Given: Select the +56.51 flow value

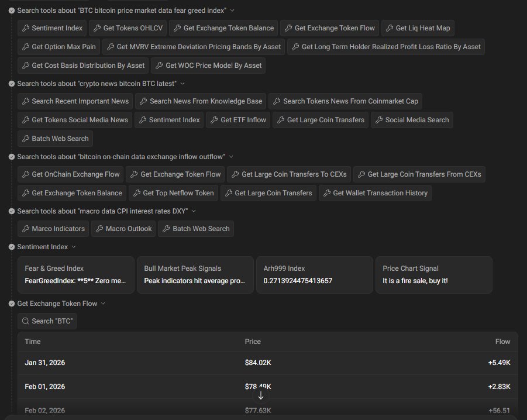Looking at the screenshot, I should [x=499, y=411].
